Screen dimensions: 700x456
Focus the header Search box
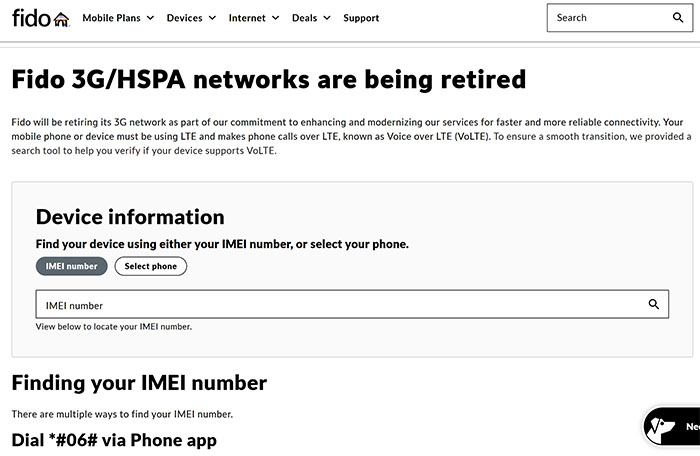click(x=607, y=18)
